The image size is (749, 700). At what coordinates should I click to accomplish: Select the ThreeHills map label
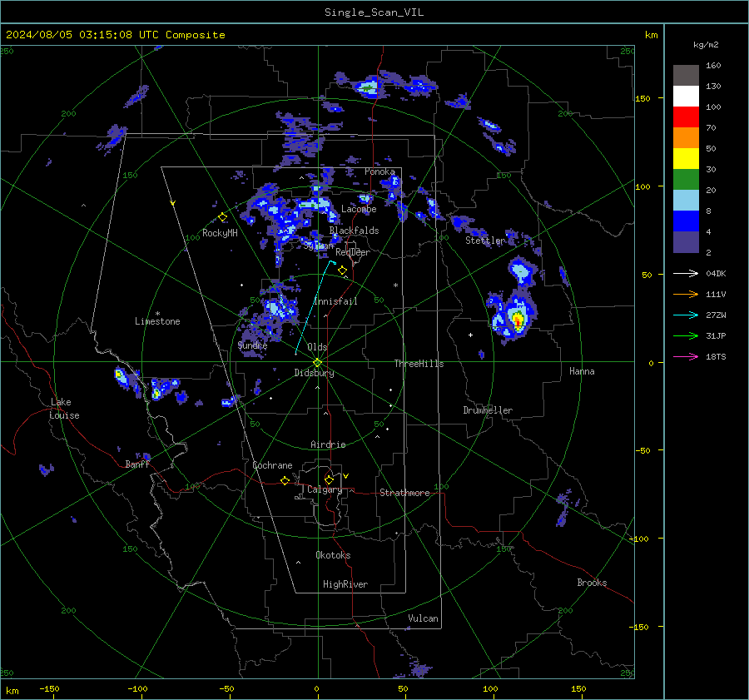(x=419, y=364)
